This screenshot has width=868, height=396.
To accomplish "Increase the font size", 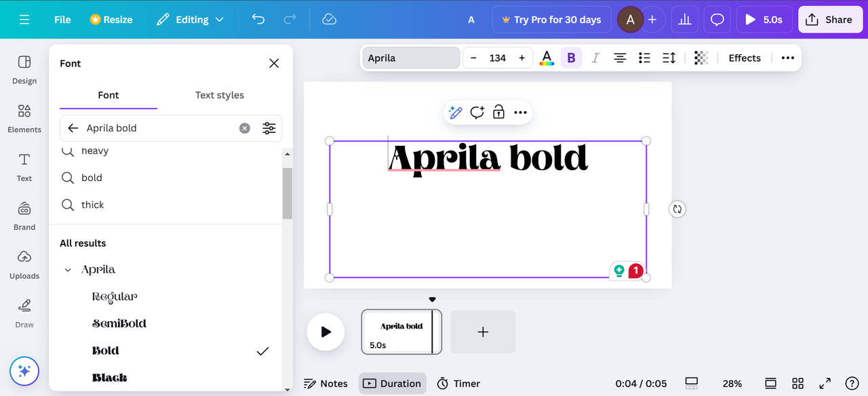I will tap(521, 58).
